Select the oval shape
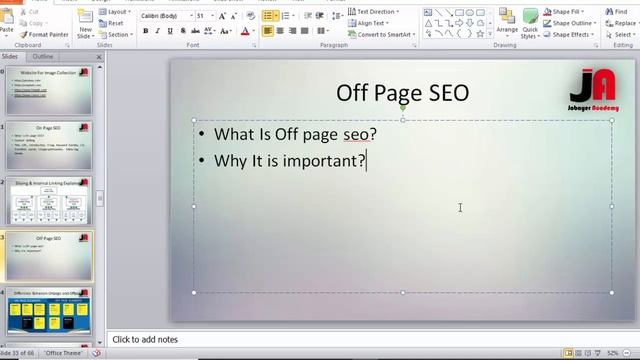The image size is (640, 360). pyautogui.click(x=470, y=13)
